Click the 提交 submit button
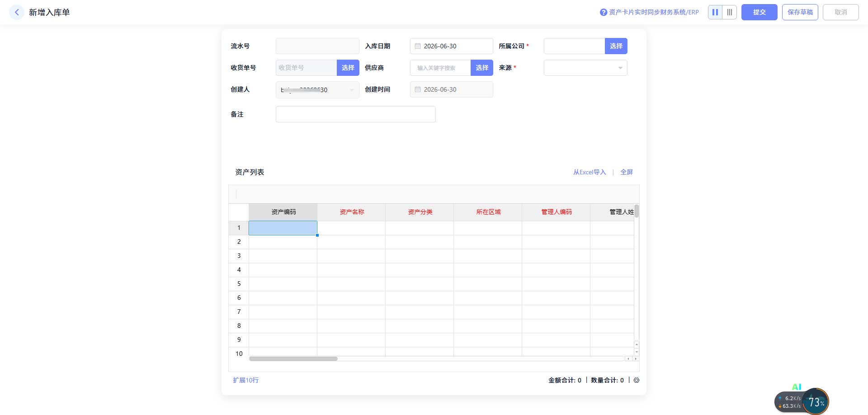This screenshot has width=868, height=415. [759, 12]
